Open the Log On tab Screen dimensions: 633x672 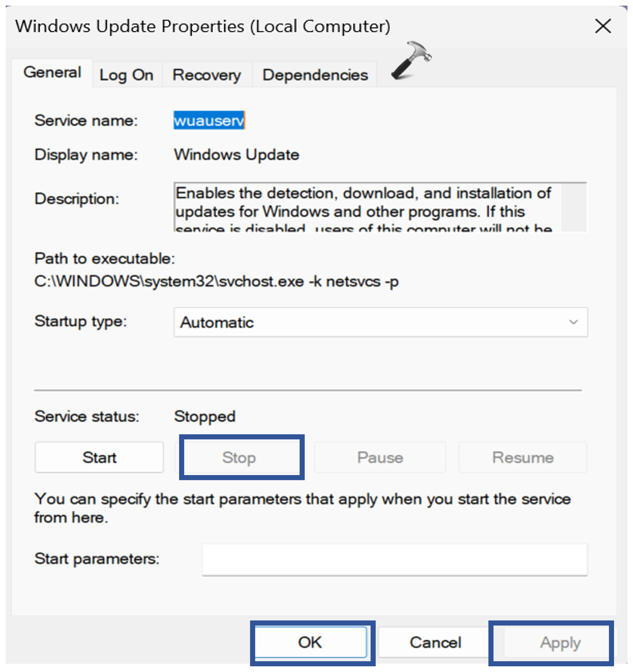(127, 75)
